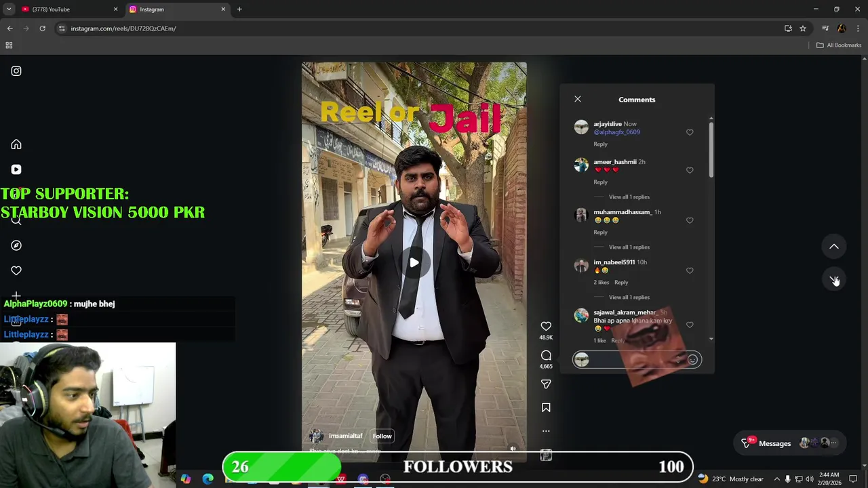Viewport: 868px width, 488px height.
Task: Follow imsamialtaf from the reel
Action: coord(382,436)
